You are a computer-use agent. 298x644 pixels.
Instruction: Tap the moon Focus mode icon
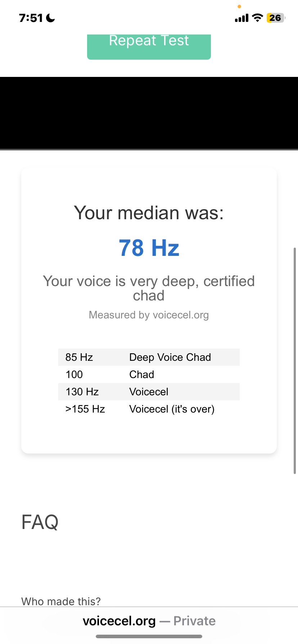pyautogui.click(x=50, y=18)
